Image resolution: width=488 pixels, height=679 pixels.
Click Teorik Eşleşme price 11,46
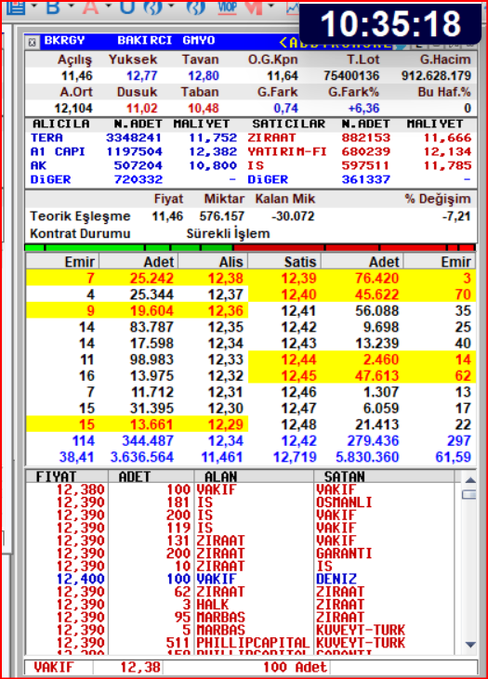pos(167,216)
